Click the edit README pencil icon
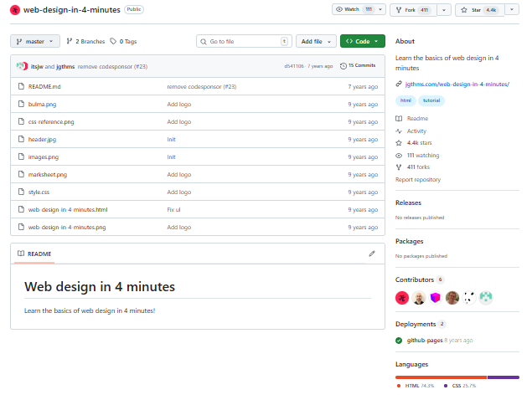 click(x=372, y=254)
